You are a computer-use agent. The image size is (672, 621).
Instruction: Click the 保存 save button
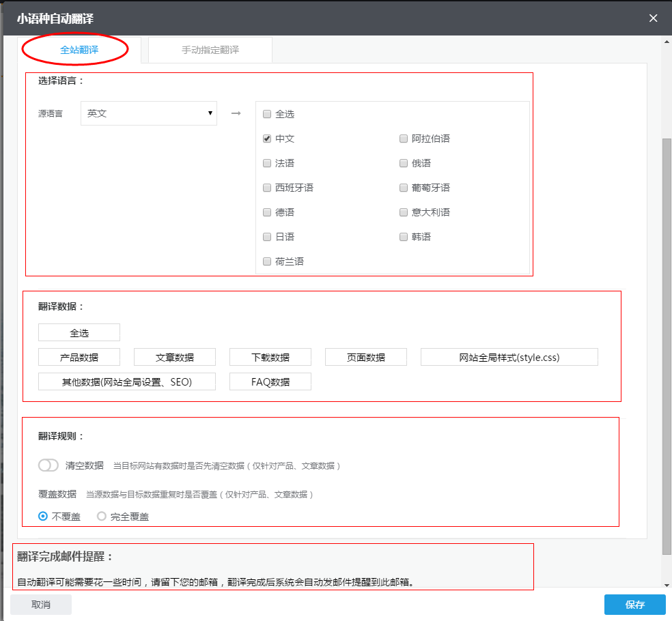tap(634, 605)
